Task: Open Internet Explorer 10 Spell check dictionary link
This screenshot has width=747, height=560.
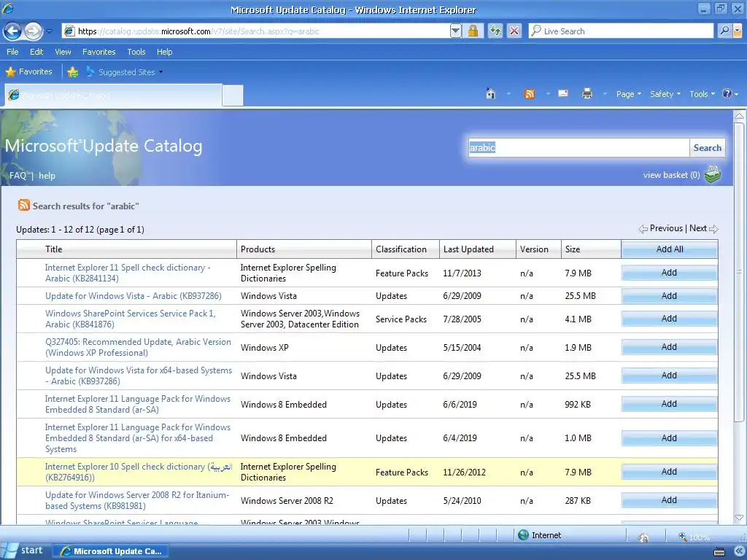Action: pyautogui.click(x=139, y=472)
